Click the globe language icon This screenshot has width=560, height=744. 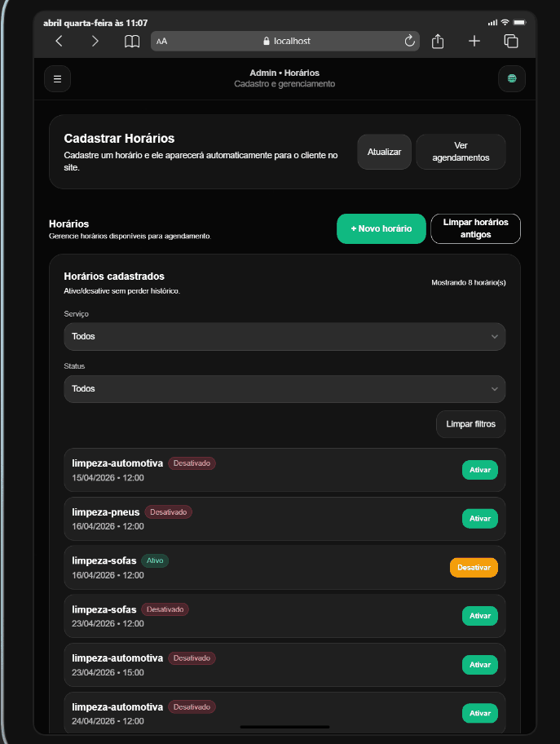(x=512, y=79)
